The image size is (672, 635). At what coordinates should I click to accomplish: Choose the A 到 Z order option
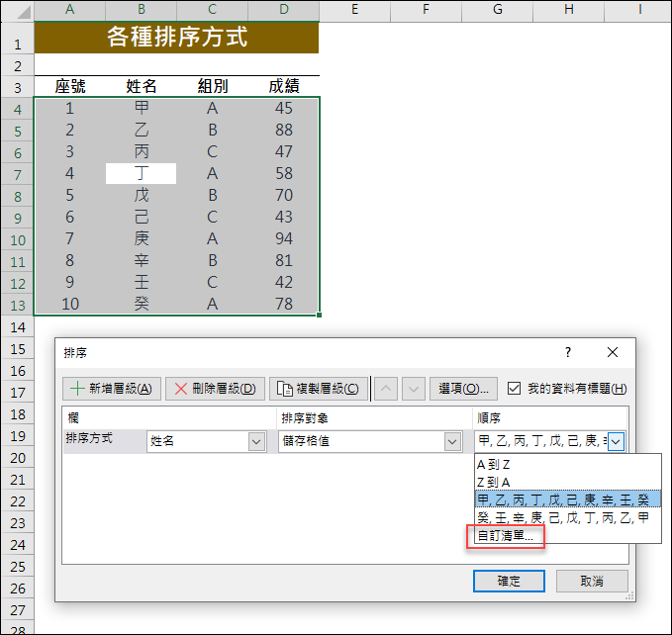[568, 465]
